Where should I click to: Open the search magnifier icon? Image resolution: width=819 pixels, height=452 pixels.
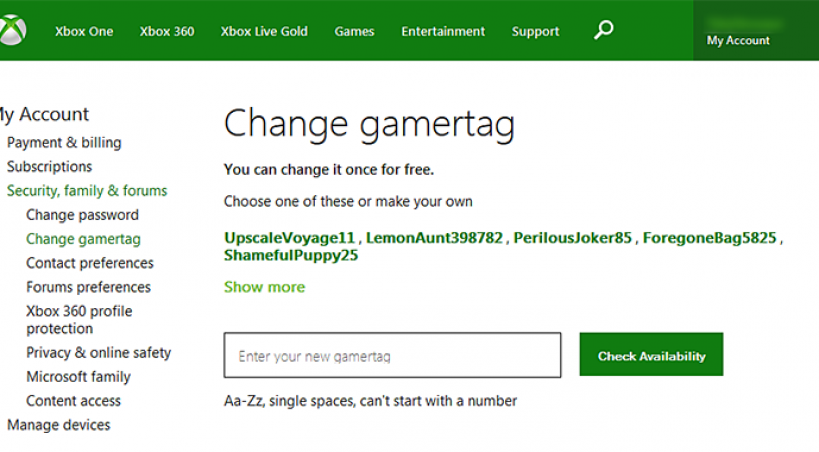tap(603, 30)
